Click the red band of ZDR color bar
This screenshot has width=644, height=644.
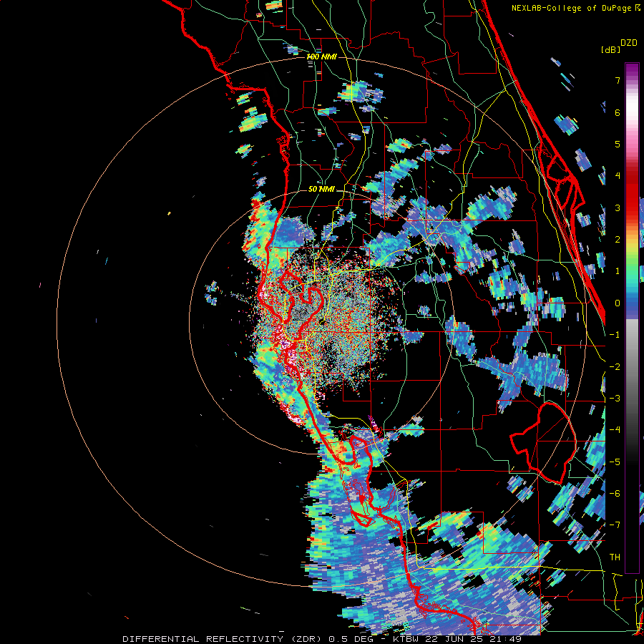point(632,193)
